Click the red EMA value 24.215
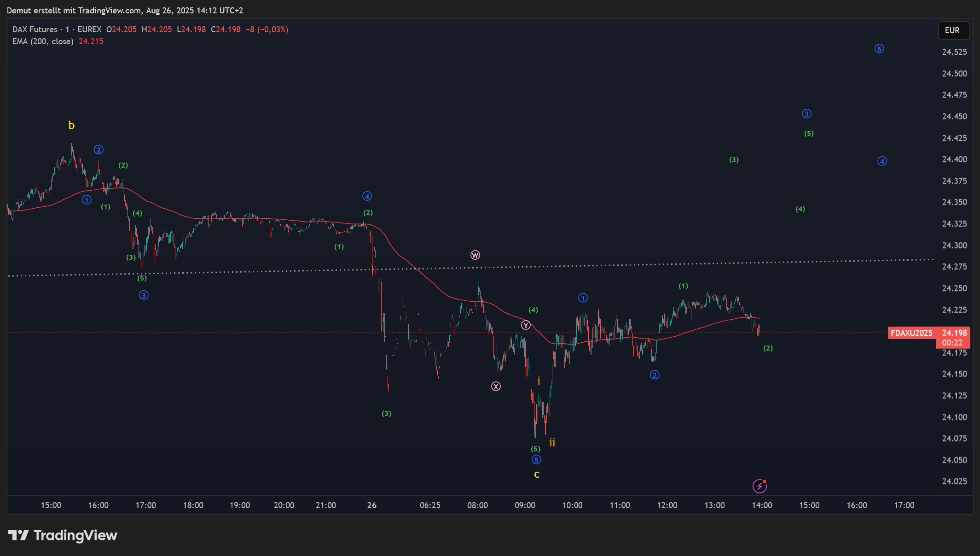 [91, 41]
